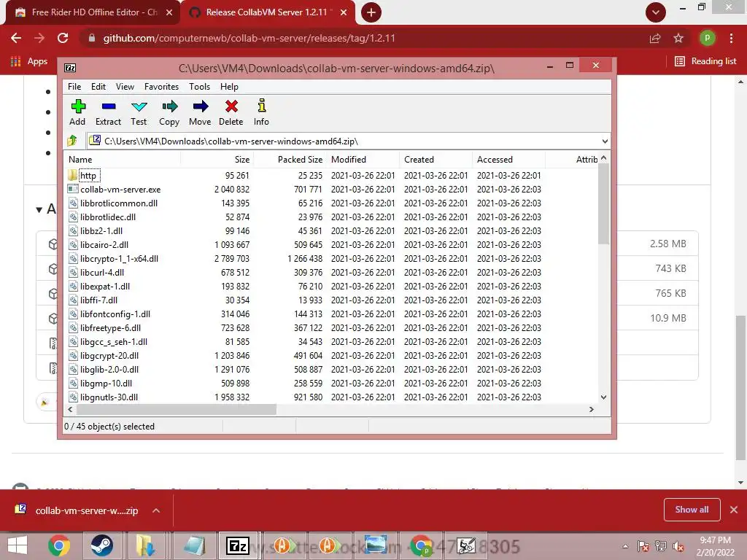The height and width of the screenshot is (560, 747).
Task: Click the Chrome back arrow
Action: (16, 38)
